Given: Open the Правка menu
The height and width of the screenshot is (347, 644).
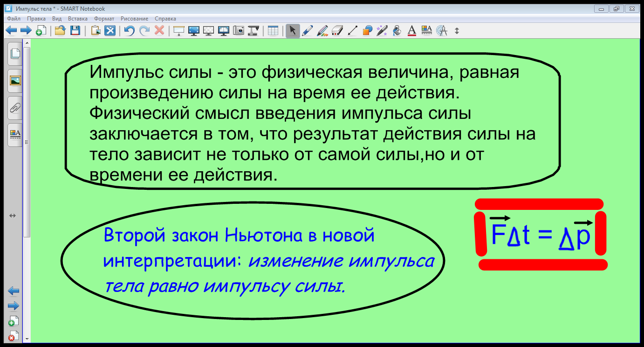Looking at the screenshot, I should 36,19.
